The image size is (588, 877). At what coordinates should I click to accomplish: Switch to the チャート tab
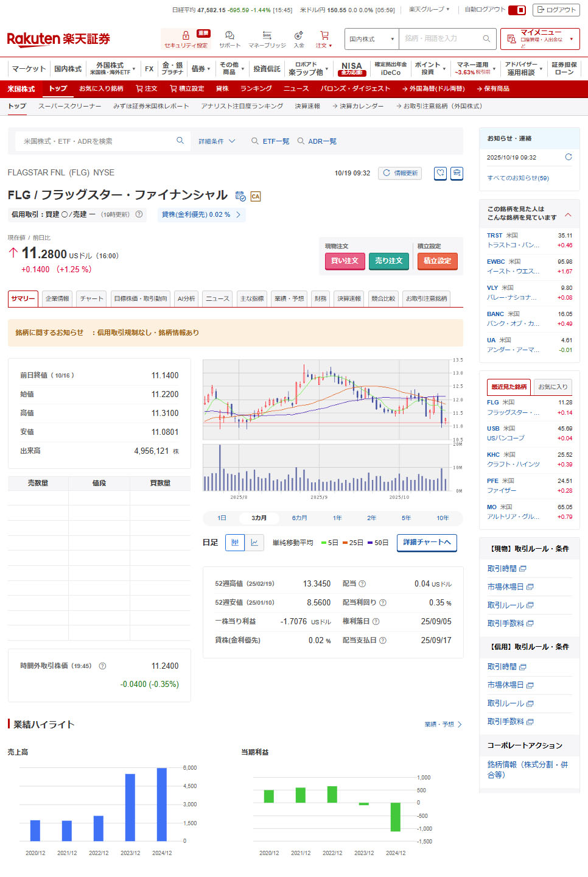(92, 298)
